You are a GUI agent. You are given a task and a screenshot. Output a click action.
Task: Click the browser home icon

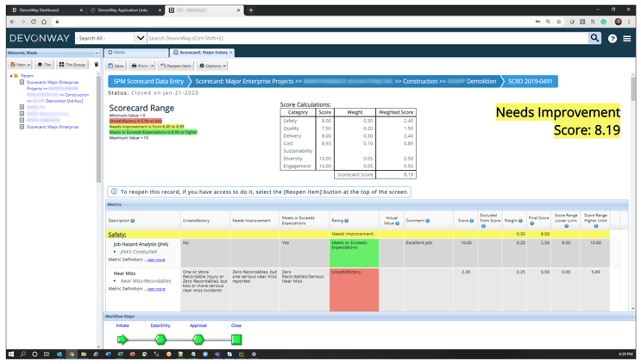pyautogui.click(x=44, y=22)
